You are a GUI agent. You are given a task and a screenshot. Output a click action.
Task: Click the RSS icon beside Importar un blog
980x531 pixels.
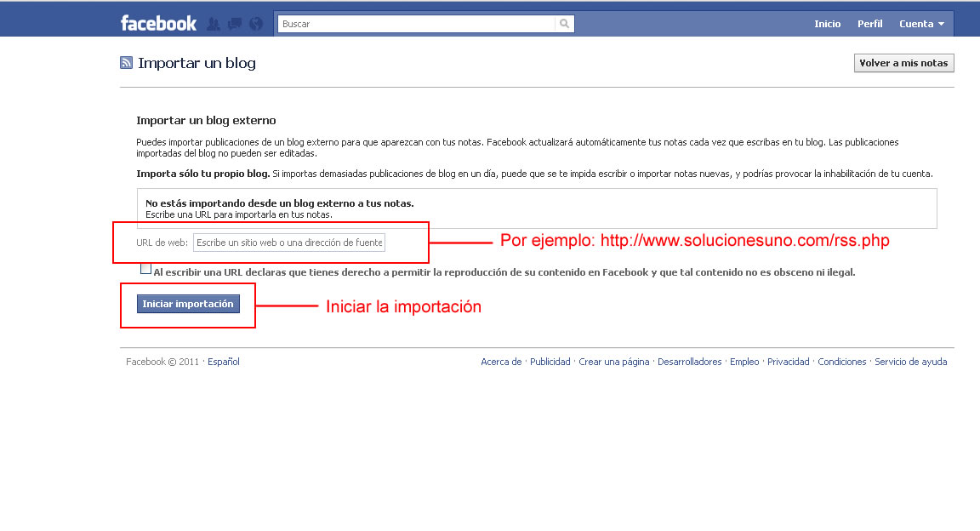[x=126, y=62]
